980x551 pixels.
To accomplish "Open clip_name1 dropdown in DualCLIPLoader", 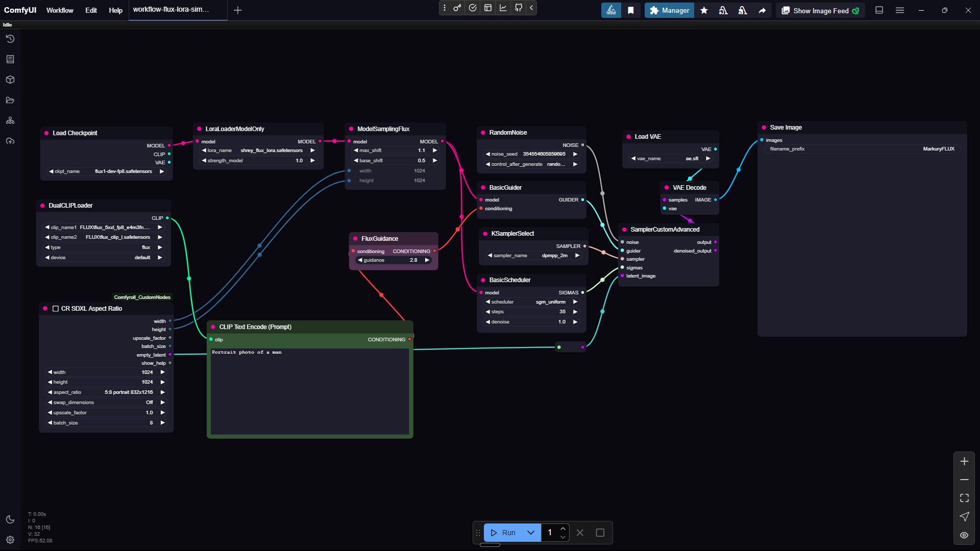I will [104, 228].
